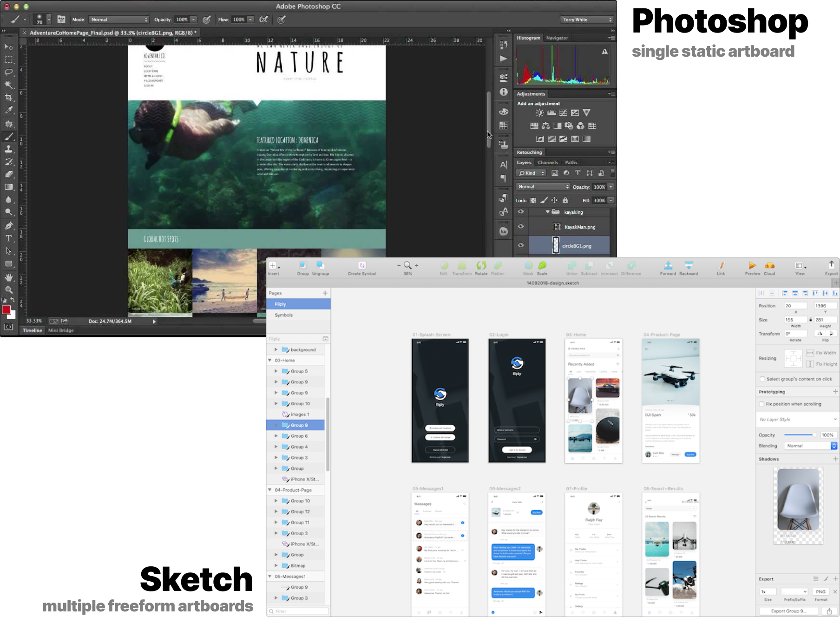840x617 pixels.
Task: Collapse the 03-Home artboard in layer list
Action: (x=270, y=360)
